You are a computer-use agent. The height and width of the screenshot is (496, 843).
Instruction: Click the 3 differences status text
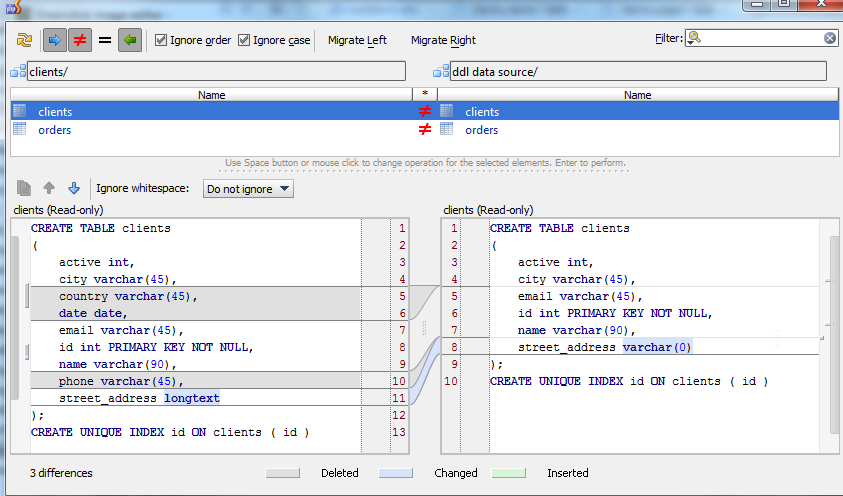[61, 473]
